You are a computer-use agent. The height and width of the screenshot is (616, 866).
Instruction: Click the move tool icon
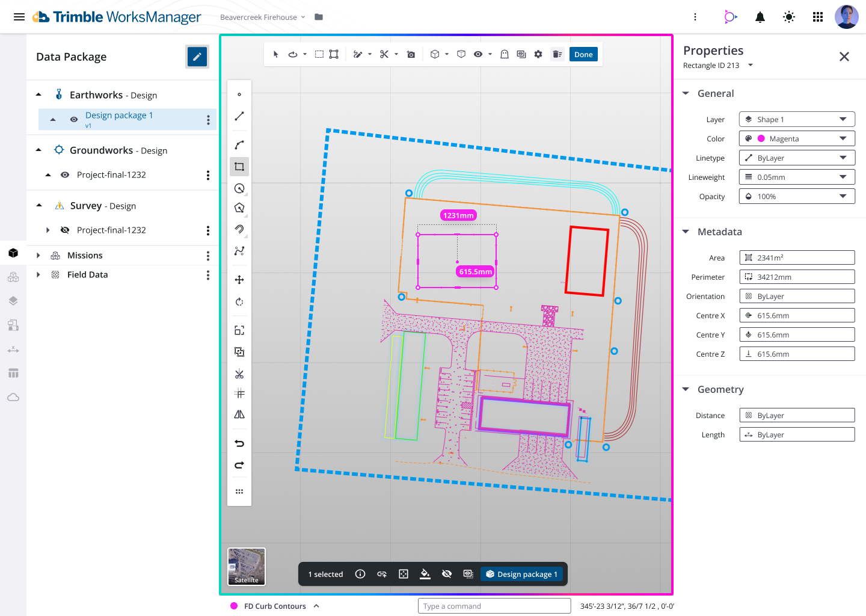coord(239,280)
